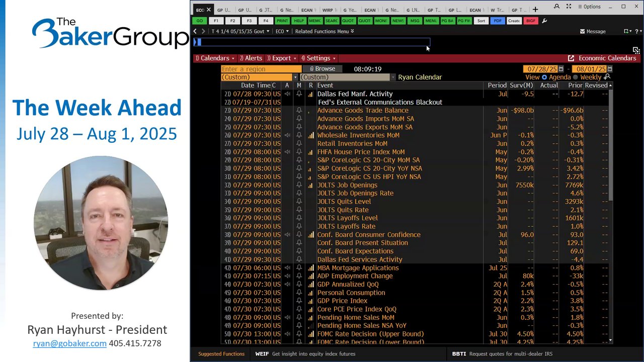Click the wrench settings icon in the toolbar

point(544,21)
